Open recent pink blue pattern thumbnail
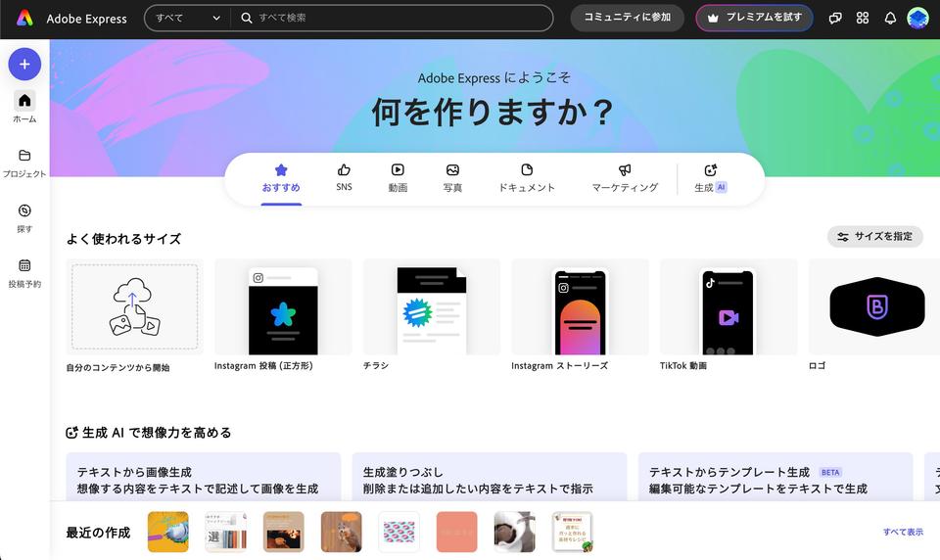This screenshot has height=560, width=940. coord(399,532)
